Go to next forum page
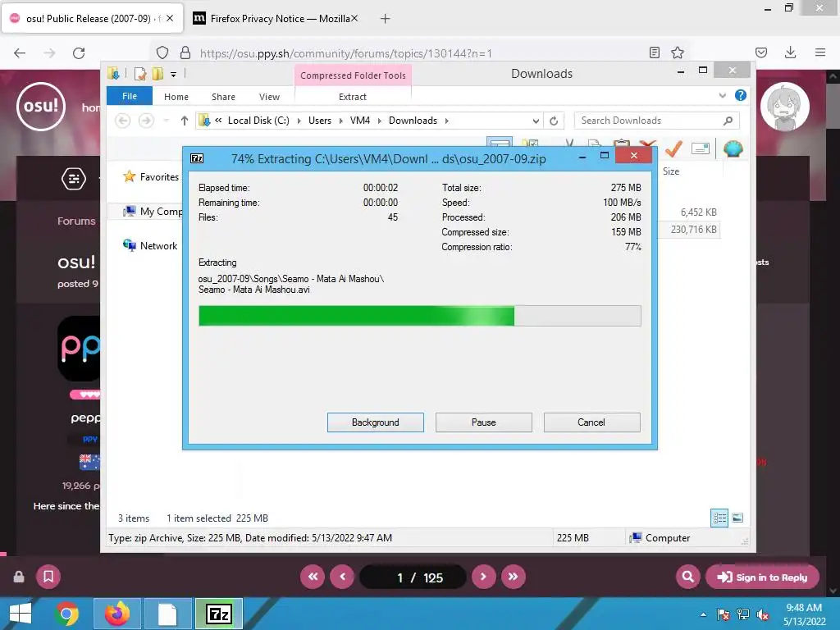Screen dimensions: 840x630 (483, 577)
